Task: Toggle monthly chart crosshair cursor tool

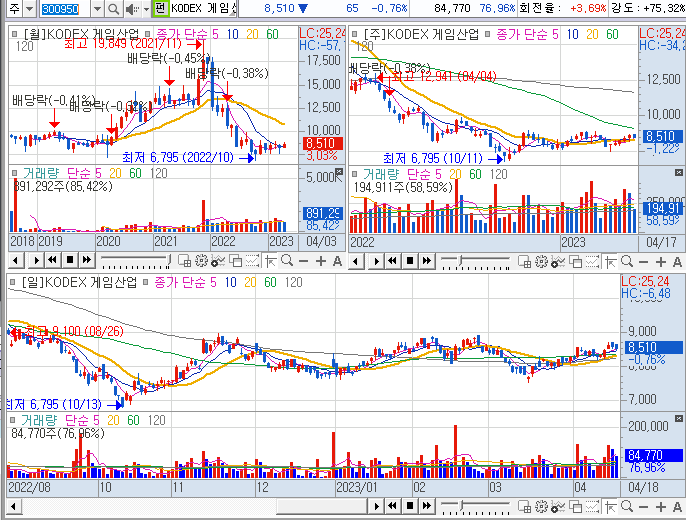Action: click(x=271, y=261)
